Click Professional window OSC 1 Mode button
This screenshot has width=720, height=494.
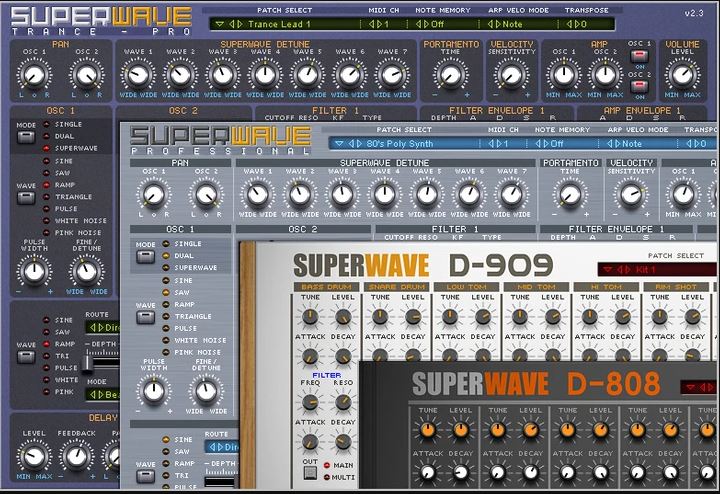pyautogui.click(x=145, y=257)
